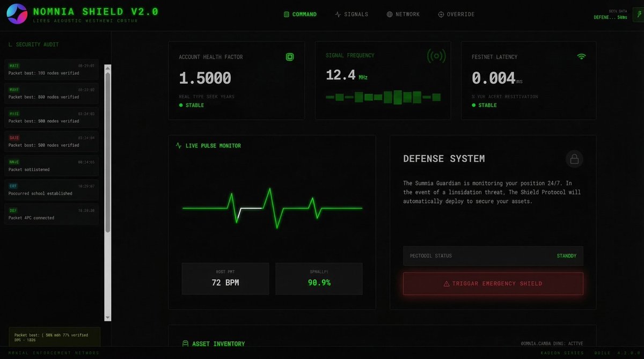Click the Asset Inventory heading

218,343
